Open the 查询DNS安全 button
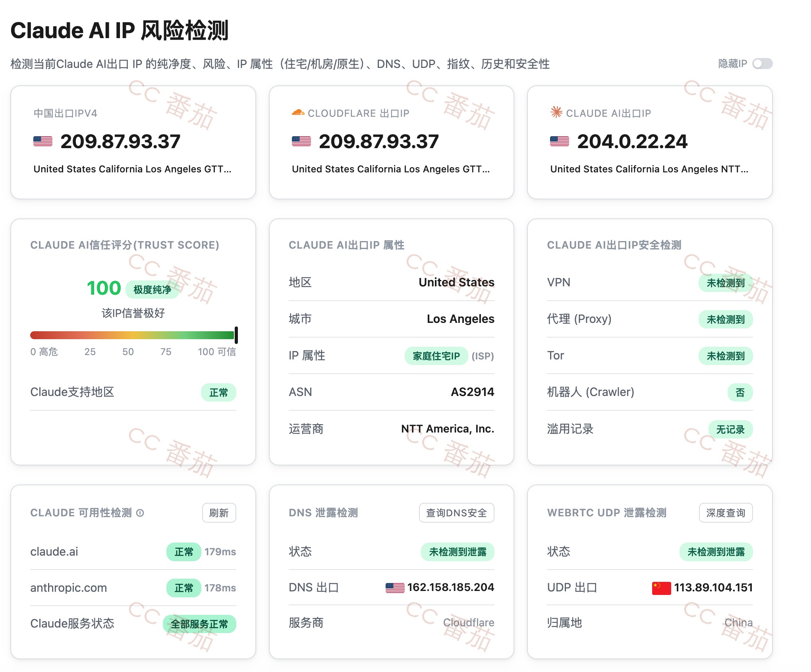This screenshot has height=672, width=811. 456,513
